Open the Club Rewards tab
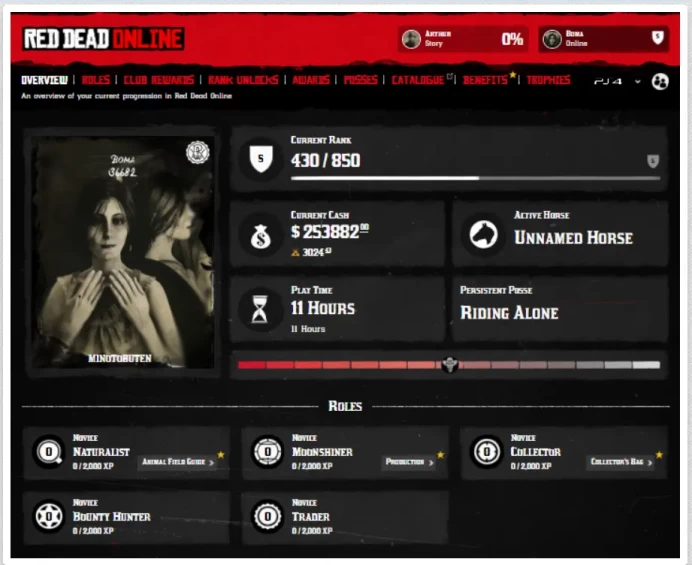Image resolution: width=692 pixels, height=565 pixels. 158,80
